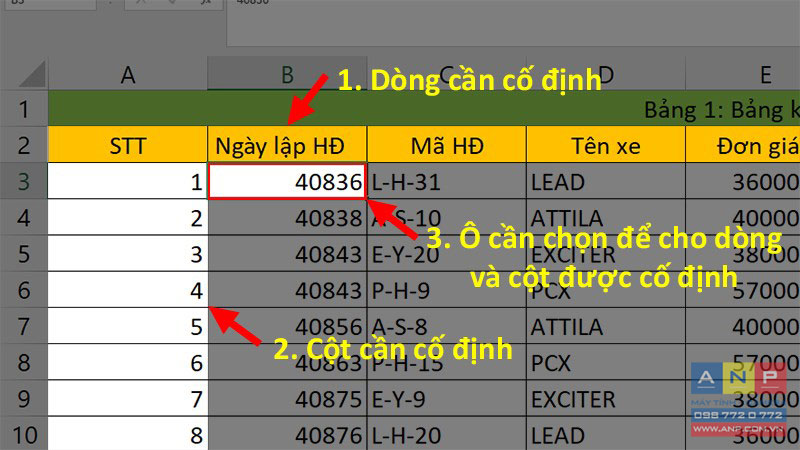Click the Tên xe header cell
Screen dimensions: 800x450
[x=606, y=145]
